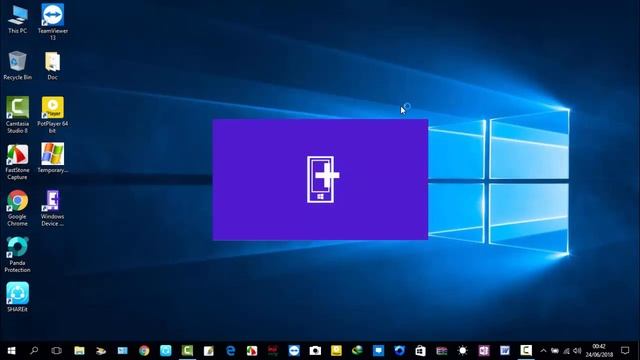The height and width of the screenshot is (360, 640).
Task: Open battery status in system tray
Action: (555, 351)
